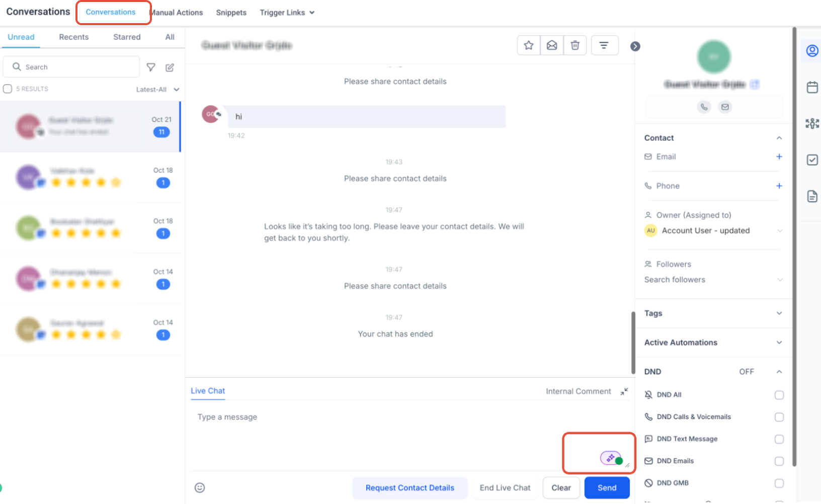The image size is (821, 504).
Task: Open the calendar icon in right sidebar
Action: click(x=812, y=87)
